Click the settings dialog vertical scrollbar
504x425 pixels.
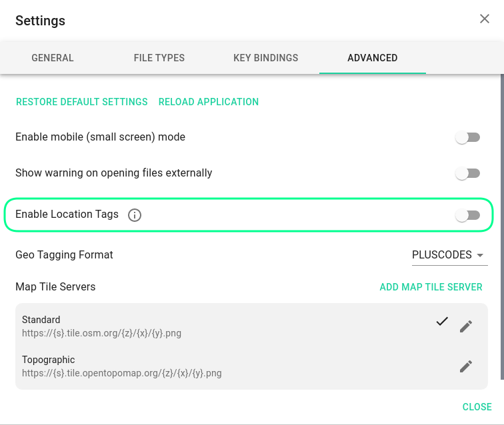pyautogui.click(x=502, y=226)
